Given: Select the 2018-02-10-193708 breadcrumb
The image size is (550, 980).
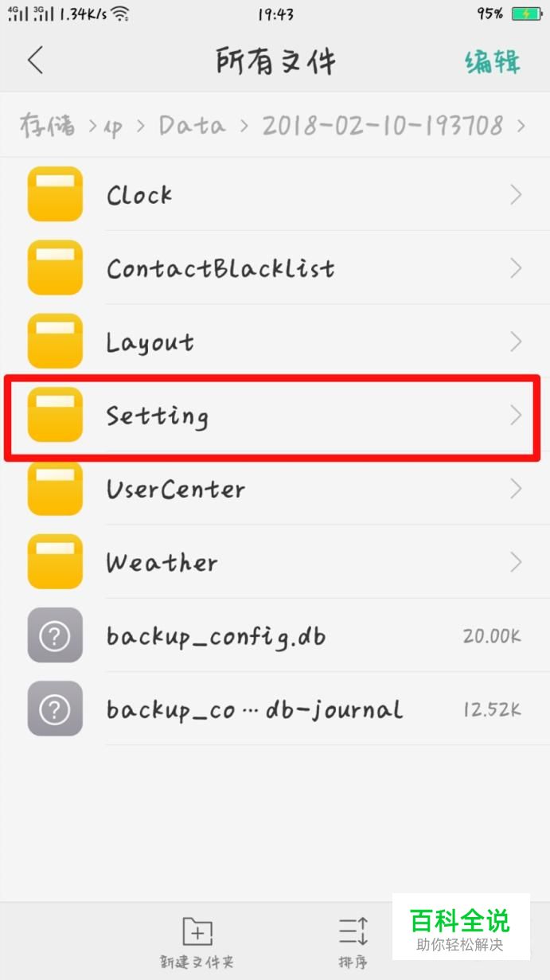Looking at the screenshot, I should [383, 125].
